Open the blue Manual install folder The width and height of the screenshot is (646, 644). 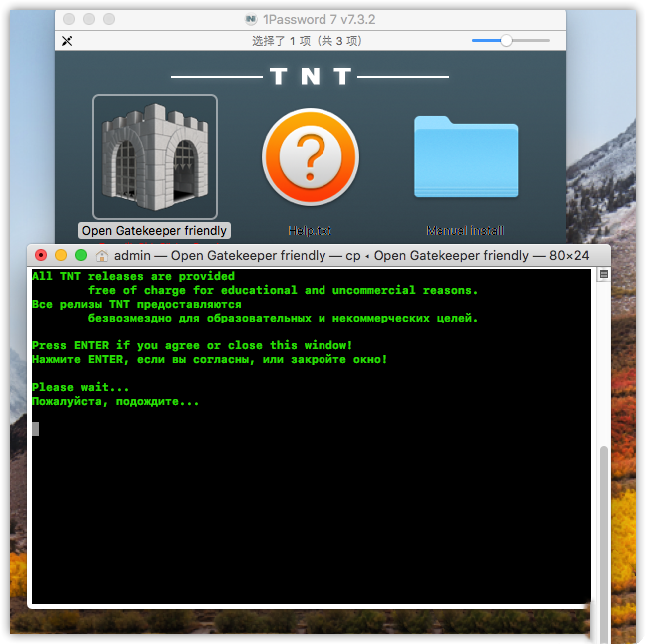tap(466, 158)
